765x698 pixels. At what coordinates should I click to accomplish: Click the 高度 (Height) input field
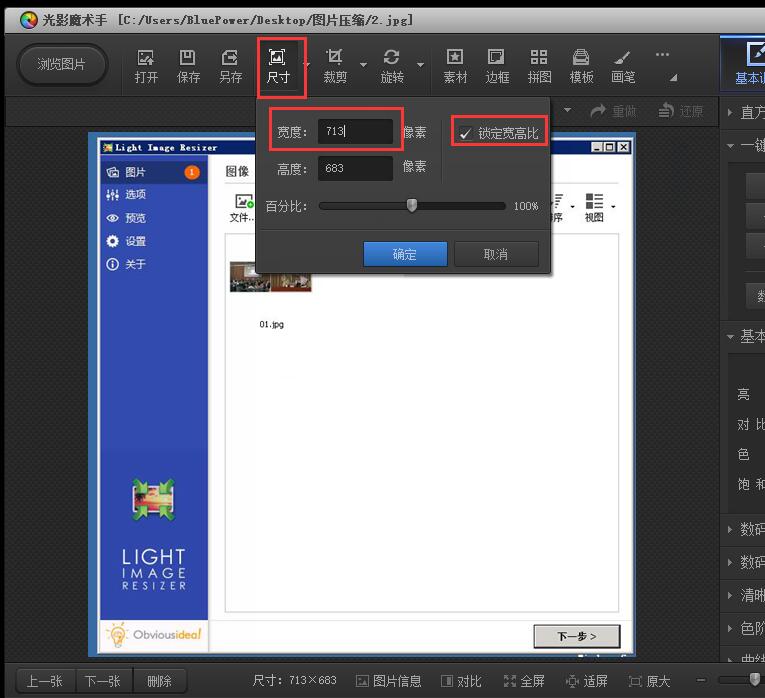[x=355, y=168]
